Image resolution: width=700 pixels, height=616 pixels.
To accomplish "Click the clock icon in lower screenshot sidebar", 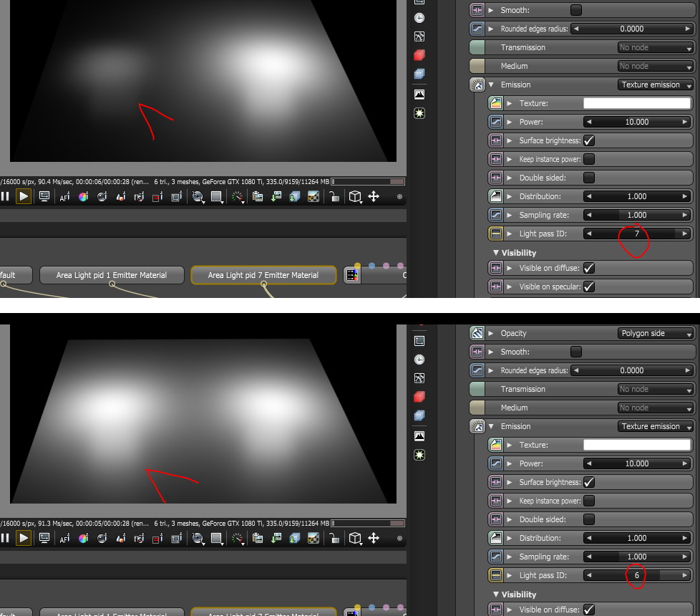I will point(419,360).
